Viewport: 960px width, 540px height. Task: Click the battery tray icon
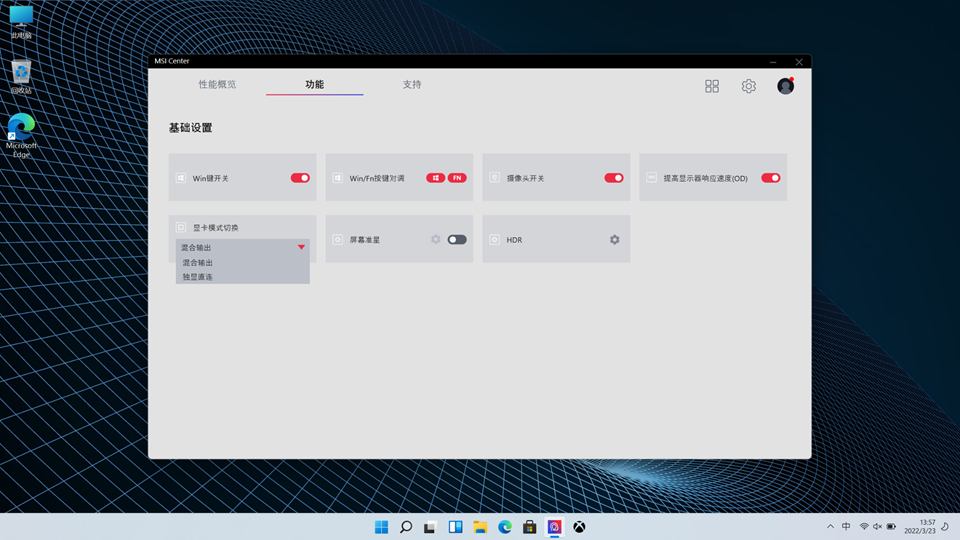coord(891,527)
